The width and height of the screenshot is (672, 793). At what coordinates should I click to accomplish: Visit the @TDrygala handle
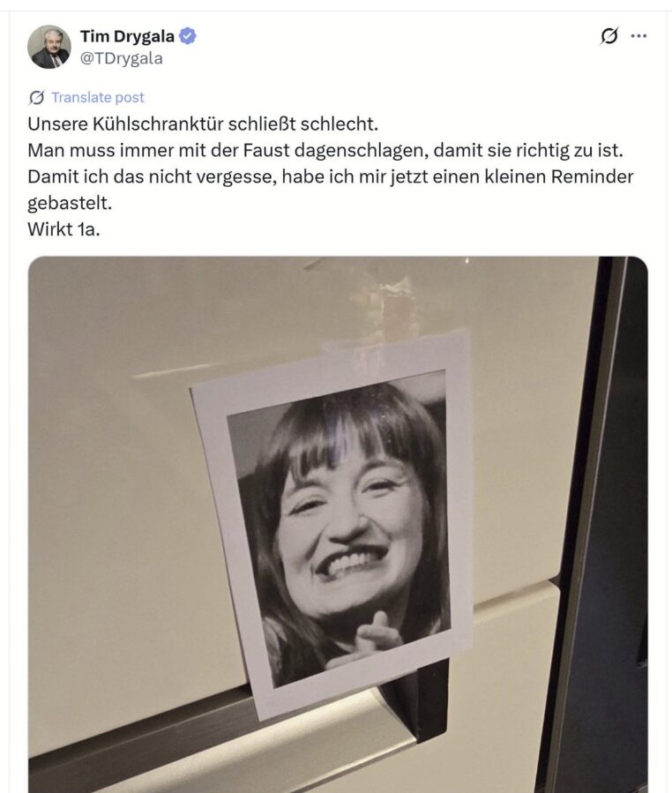click(x=122, y=59)
